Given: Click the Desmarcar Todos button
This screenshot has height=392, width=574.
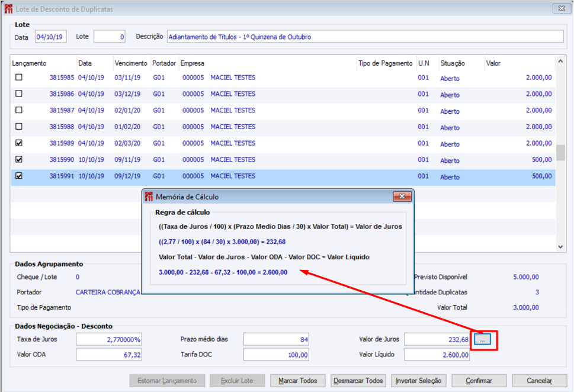Looking at the screenshot, I should coord(358,381).
